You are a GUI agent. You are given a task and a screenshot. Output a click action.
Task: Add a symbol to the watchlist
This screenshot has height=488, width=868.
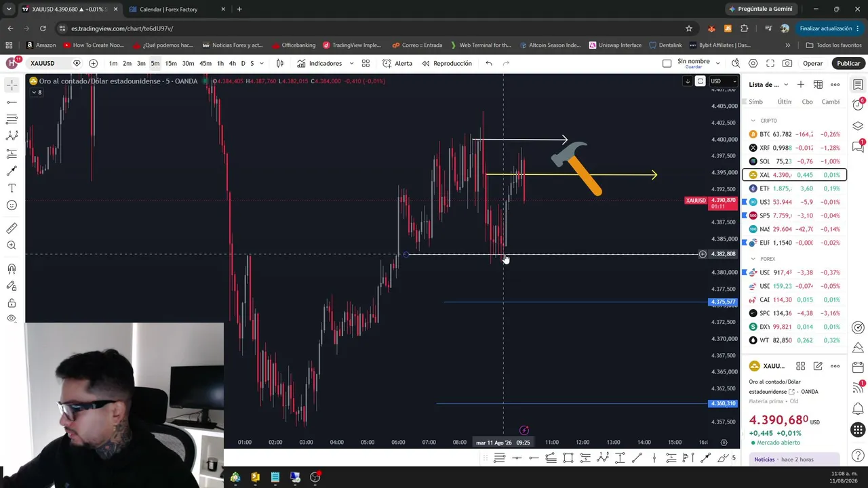point(801,85)
